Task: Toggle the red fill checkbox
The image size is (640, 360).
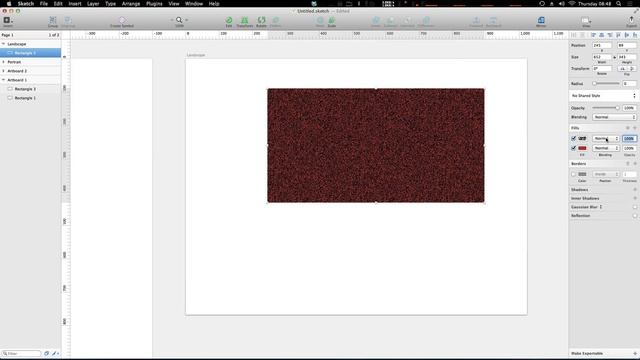Action: [x=573, y=148]
